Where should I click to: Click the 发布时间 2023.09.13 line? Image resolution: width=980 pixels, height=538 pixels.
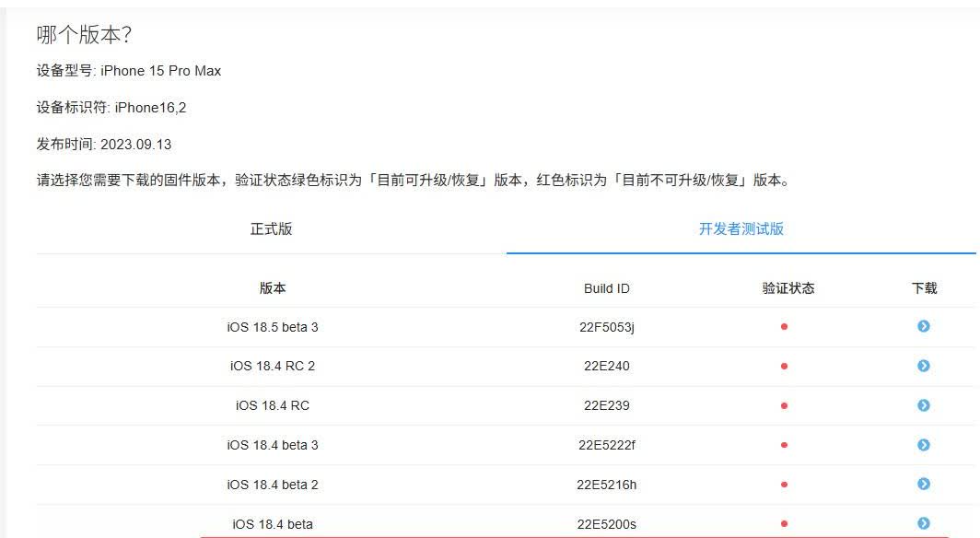(104, 145)
